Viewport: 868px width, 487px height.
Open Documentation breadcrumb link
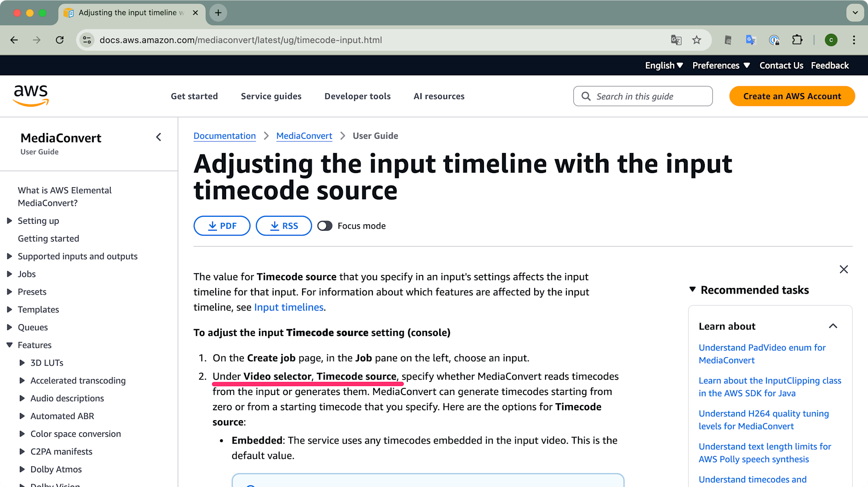coord(224,136)
